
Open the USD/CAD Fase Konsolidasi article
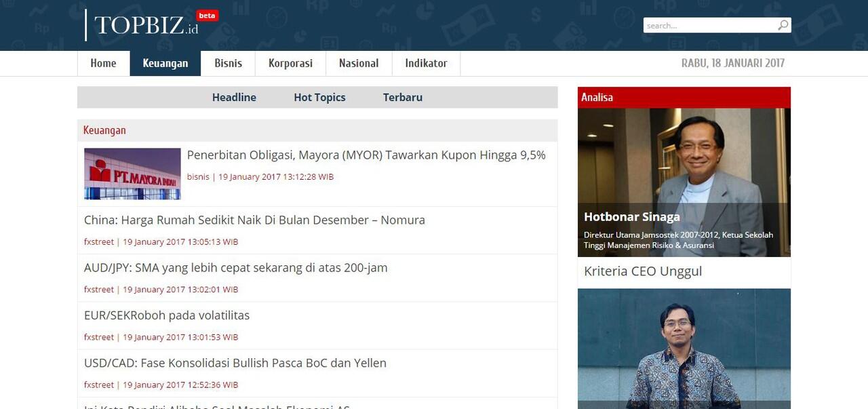pyautogui.click(x=235, y=363)
